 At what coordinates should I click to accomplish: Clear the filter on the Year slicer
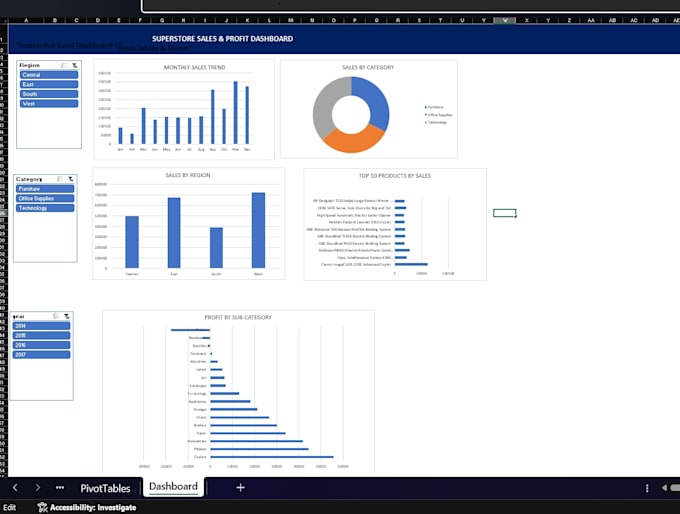pyautogui.click(x=66, y=316)
